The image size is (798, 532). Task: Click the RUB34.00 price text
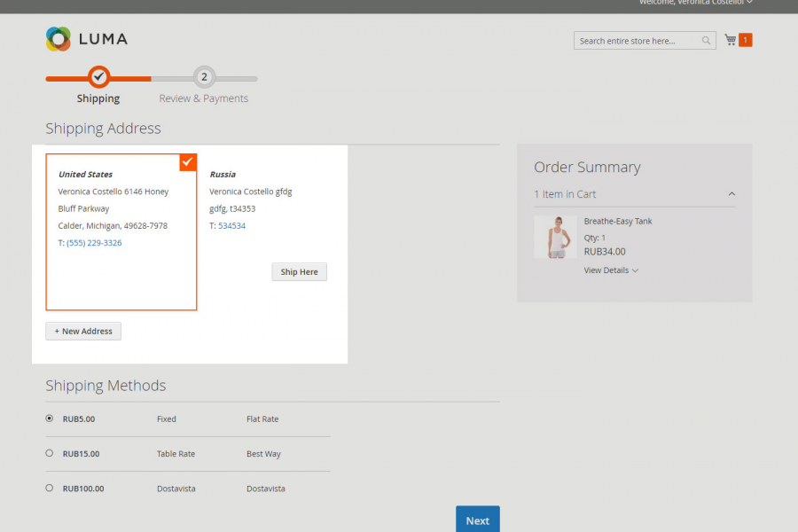(x=605, y=252)
